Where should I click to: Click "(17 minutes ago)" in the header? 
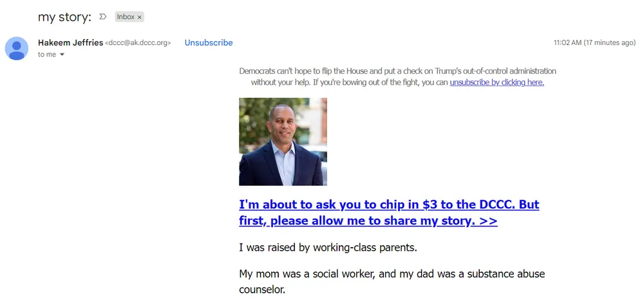click(x=609, y=43)
